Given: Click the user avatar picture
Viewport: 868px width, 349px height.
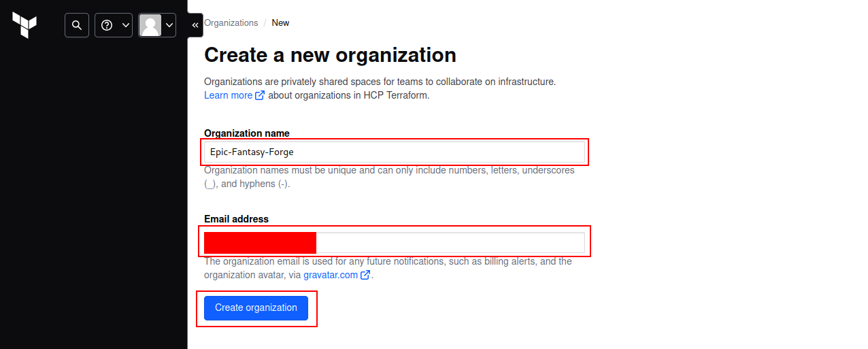Looking at the screenshot, I should pos(150,25).
